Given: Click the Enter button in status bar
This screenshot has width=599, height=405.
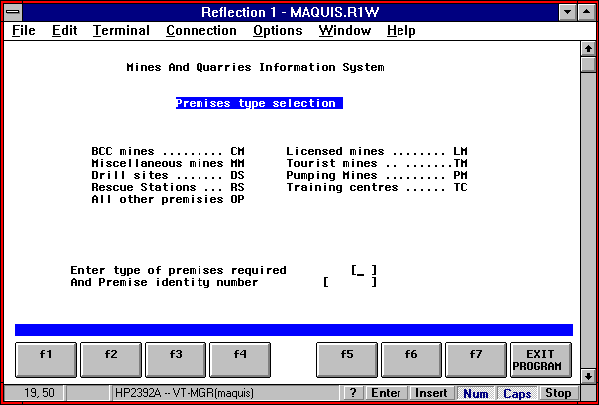Looking at the screenshot, I should pos(386,393).
